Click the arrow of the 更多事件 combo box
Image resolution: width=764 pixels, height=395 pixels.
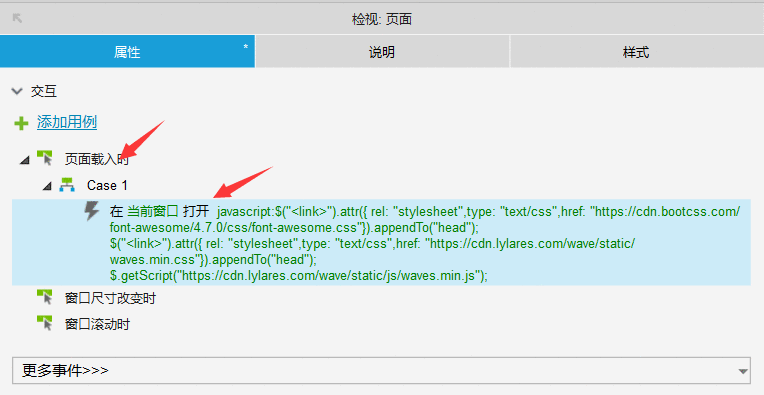coord(743,371)
